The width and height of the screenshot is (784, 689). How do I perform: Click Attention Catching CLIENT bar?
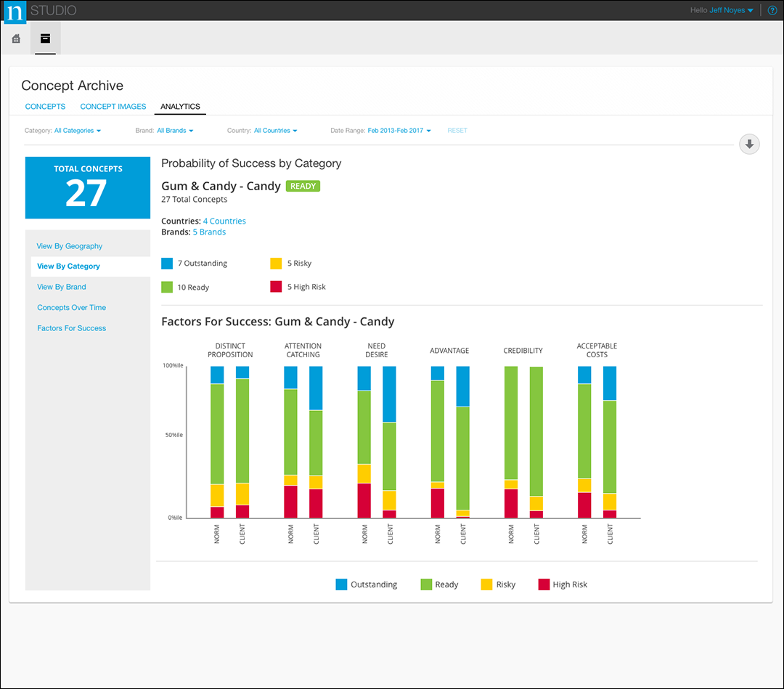click(316, 442)
